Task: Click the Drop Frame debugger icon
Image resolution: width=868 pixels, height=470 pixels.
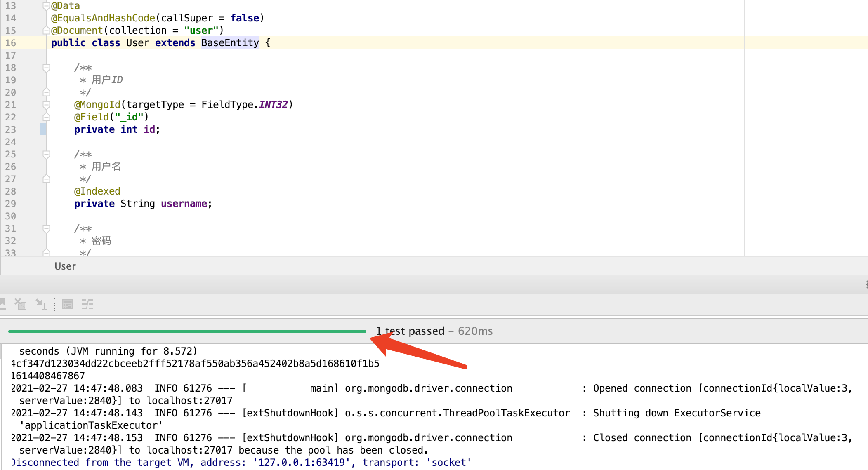Action: [21, 304]
